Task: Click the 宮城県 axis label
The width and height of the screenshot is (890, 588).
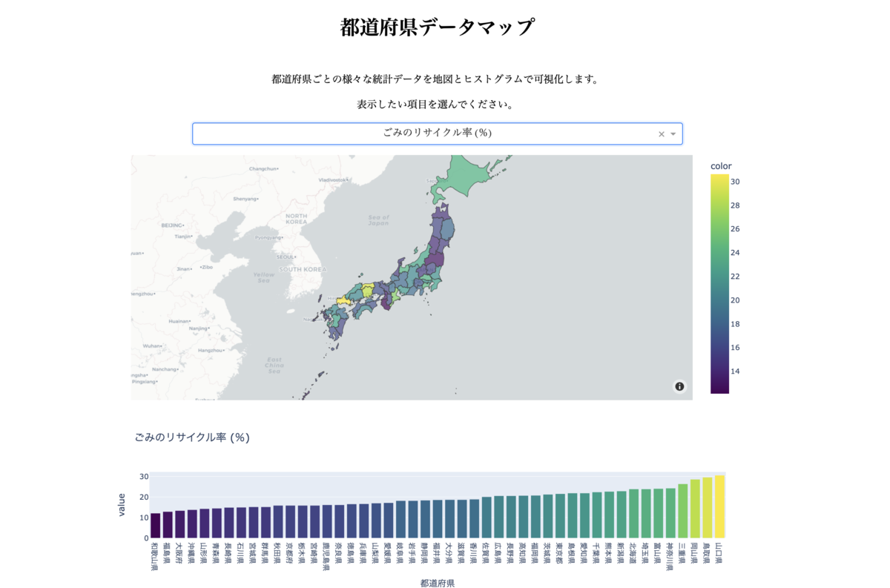Action: (x=254, y=552)
